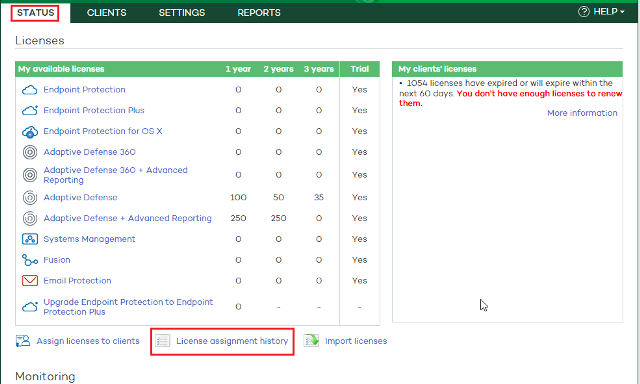Click the Upgrade Endpoint Protection cloud icon

(29, 306)
